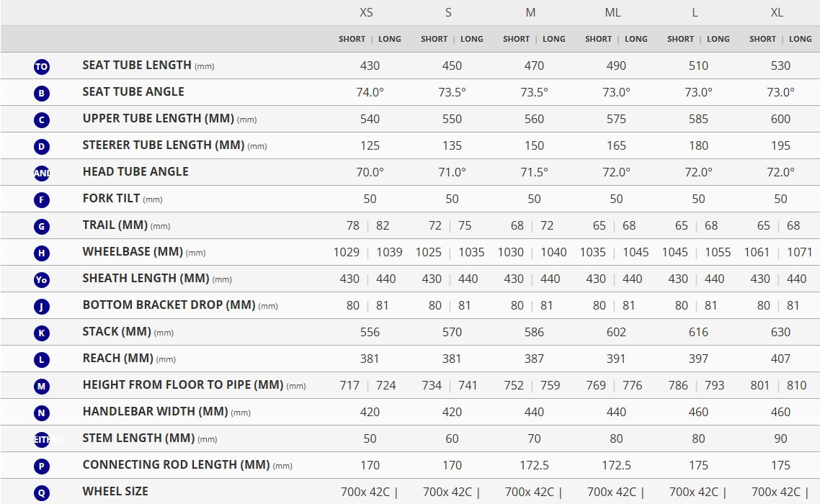
Task: Click the D badge for Steerer Tube Length
Action: pos(42,147)
